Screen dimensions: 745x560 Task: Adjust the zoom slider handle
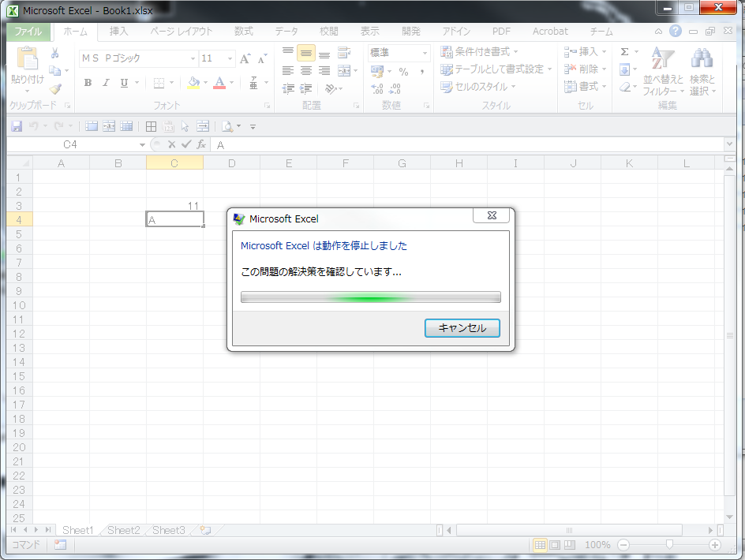669,544
